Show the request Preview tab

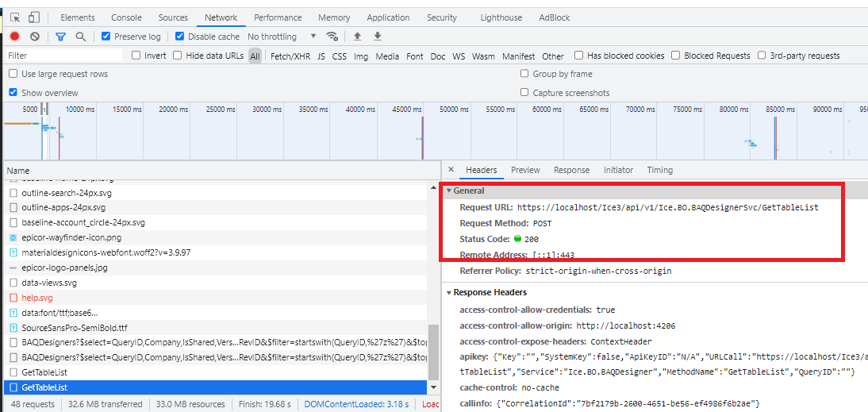pyautogui.click(x=525, y=170)
